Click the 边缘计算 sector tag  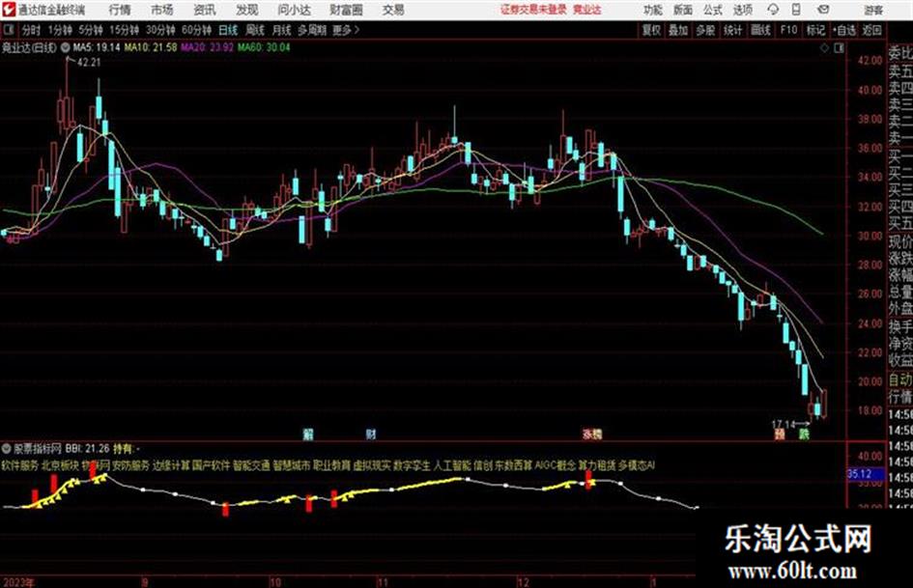[x=171, y=465]
